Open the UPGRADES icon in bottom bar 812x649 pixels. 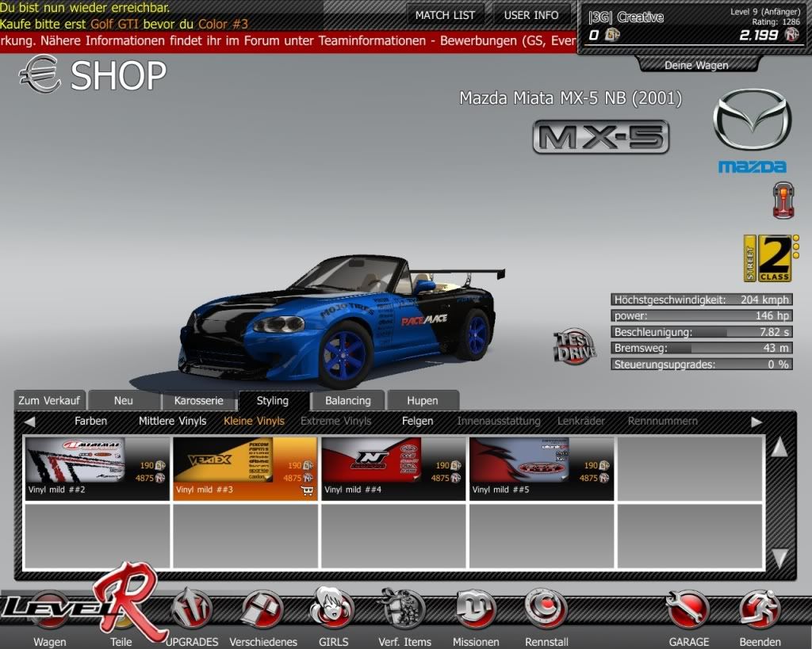tap(191, 610)
